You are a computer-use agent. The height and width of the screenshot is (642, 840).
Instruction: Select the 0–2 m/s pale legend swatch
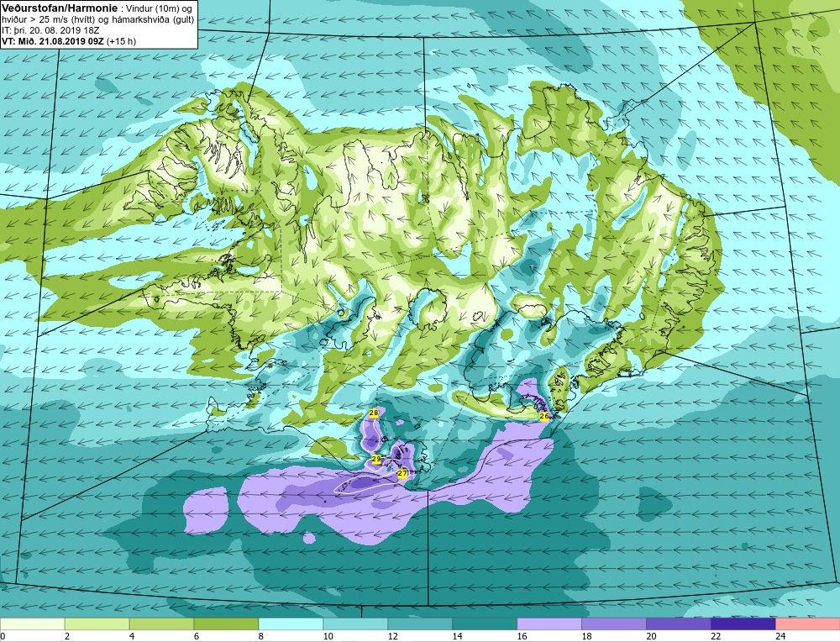tap(33, 624)
